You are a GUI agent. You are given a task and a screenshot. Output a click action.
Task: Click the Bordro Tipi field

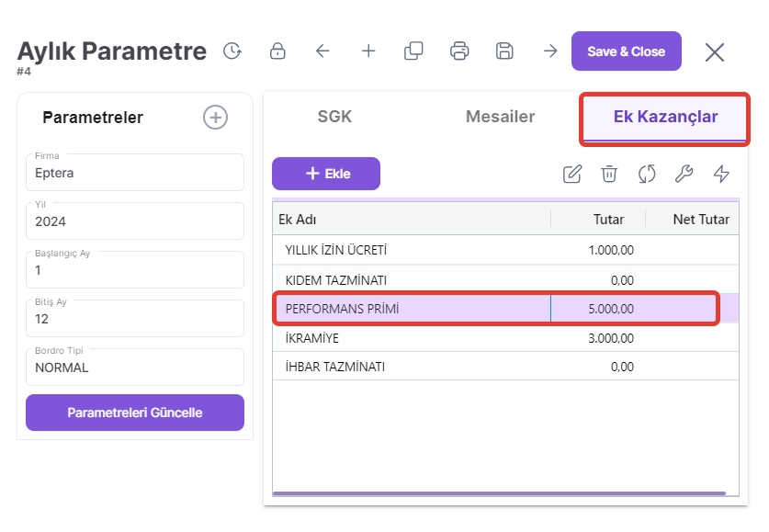[135, 368]
